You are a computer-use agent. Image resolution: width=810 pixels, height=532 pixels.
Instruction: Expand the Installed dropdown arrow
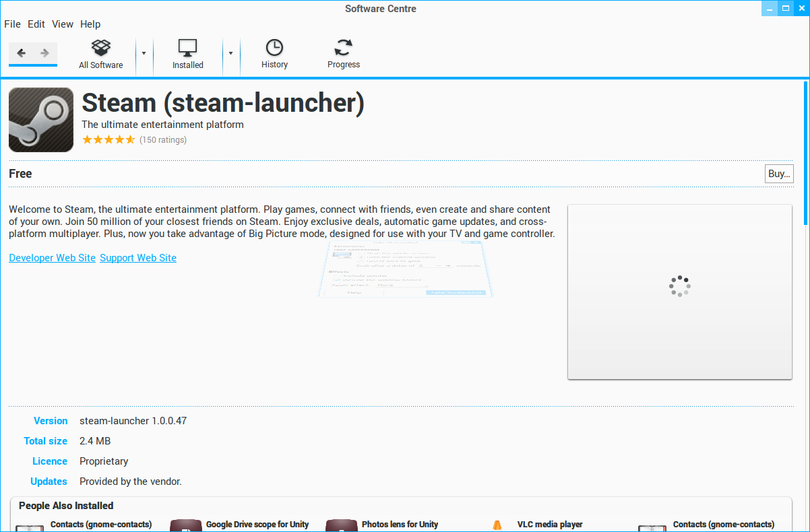point(230,53)
